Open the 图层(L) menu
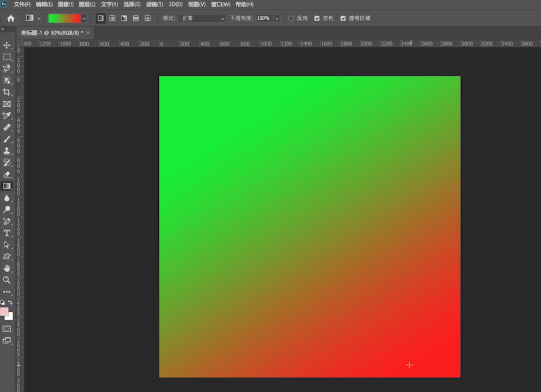 [x=87, y=4]
